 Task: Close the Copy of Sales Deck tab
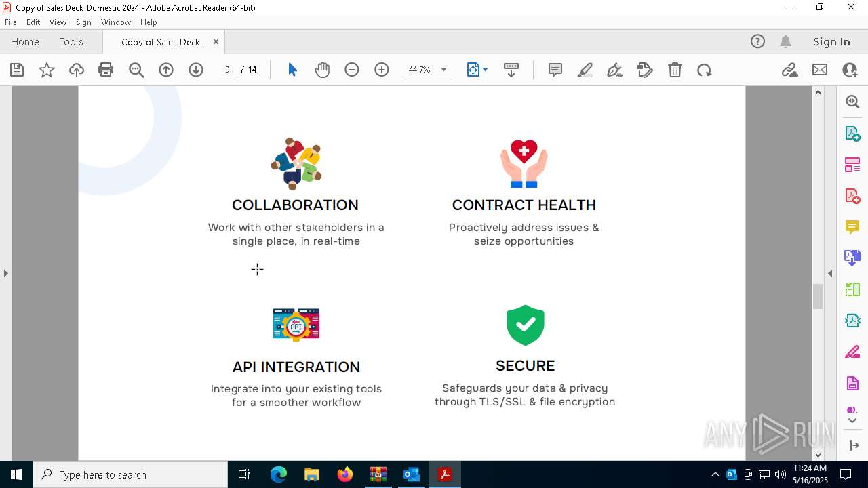[216, 41]
